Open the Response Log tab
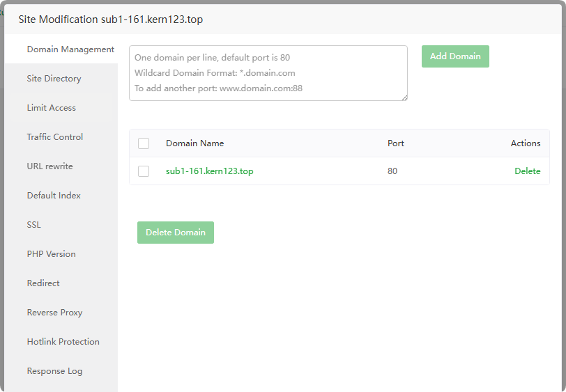Screen dimensions: 566x392 55,371
